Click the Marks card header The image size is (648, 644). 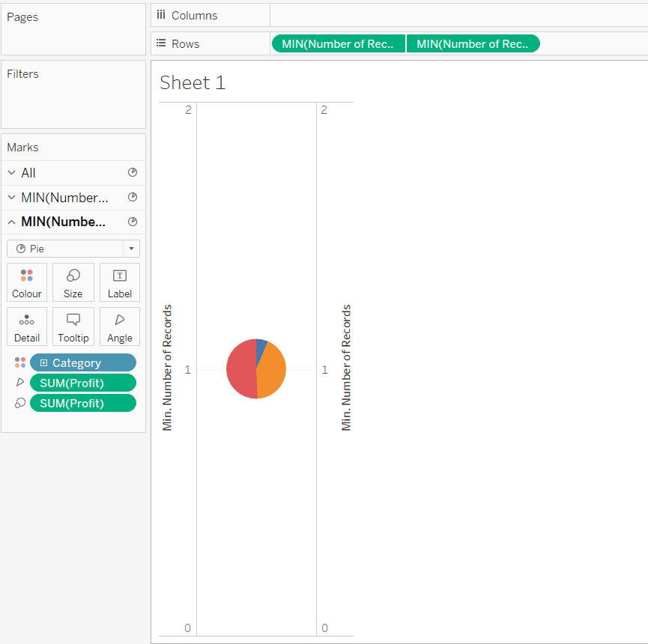tap(22, 148)
